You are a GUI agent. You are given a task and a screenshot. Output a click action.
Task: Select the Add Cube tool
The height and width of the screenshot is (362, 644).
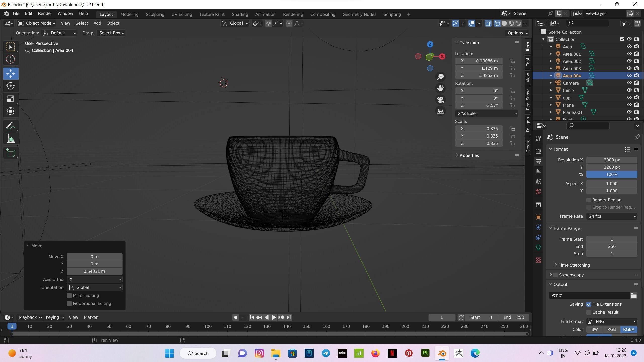coord(11,153)
